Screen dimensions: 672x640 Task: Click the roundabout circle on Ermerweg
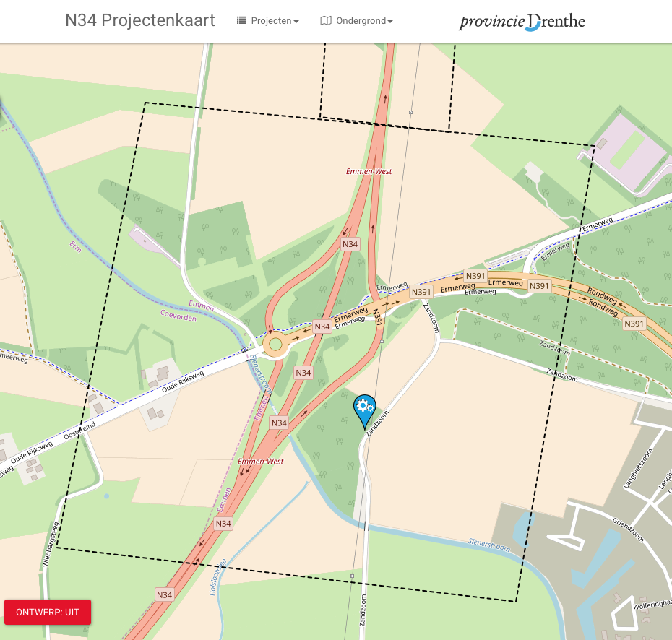coord(275,344)
